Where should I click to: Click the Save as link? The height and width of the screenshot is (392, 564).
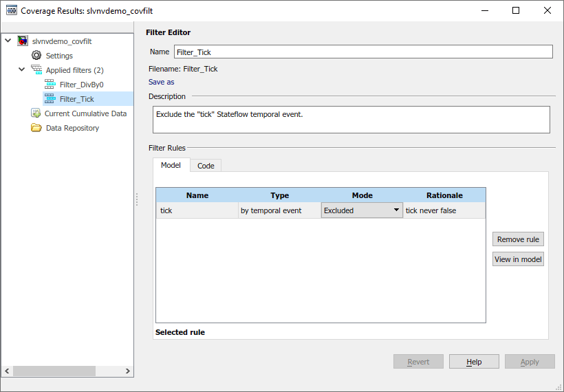click(162, 82)
